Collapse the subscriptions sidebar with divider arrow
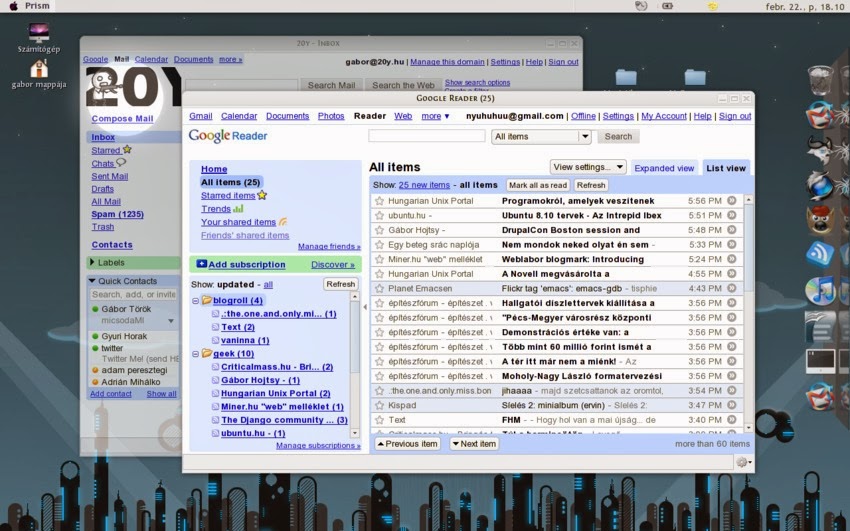 point(365,307)
